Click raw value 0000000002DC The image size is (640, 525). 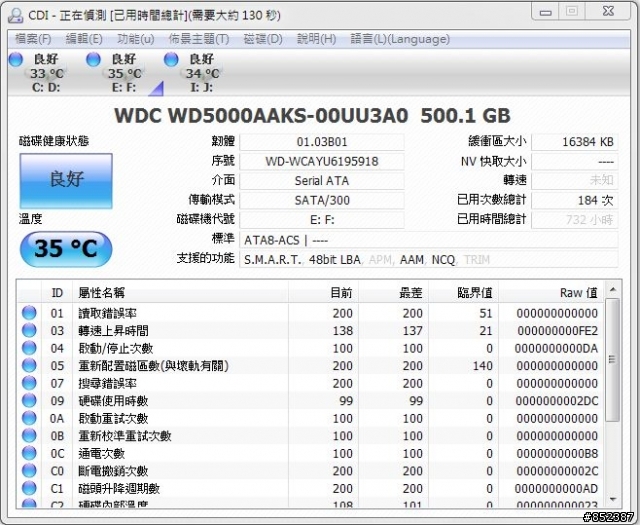point(557,401)
